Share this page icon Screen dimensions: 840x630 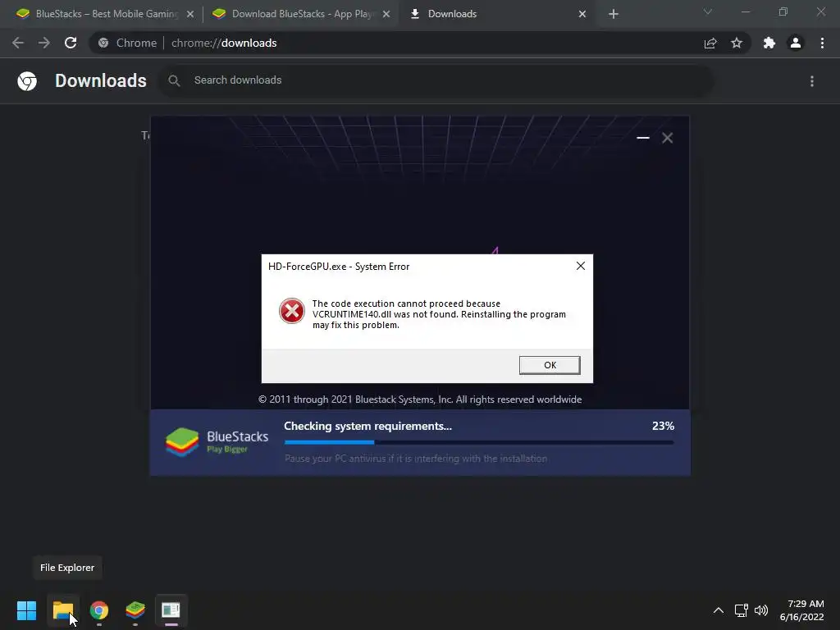[x=710, y=43]
